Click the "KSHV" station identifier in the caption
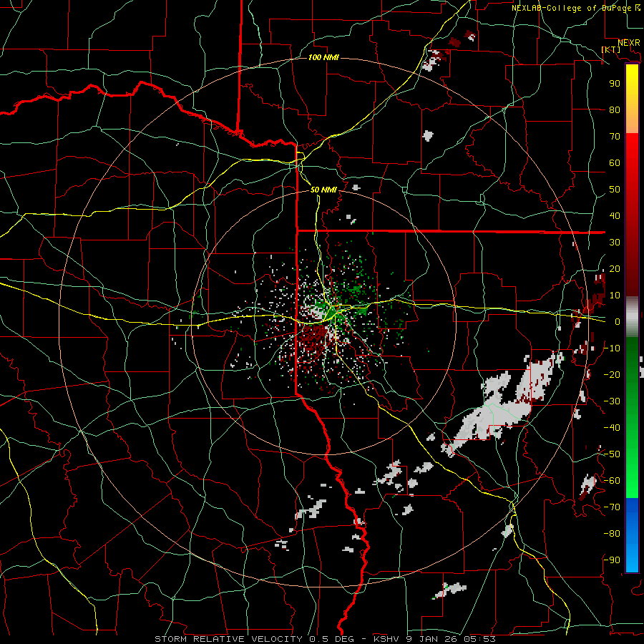Image resolution: width=644 pixels, height=644 pixels. pos(386,639)
